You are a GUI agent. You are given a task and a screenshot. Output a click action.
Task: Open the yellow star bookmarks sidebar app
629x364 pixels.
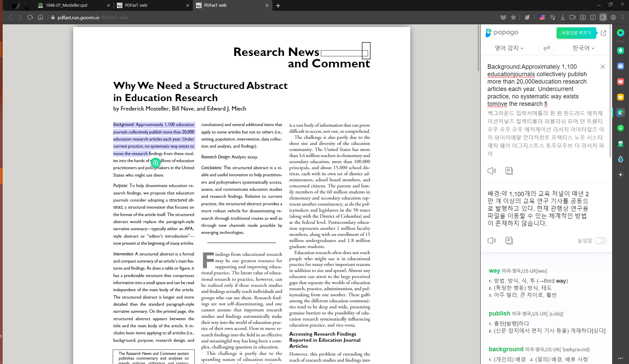tap(621, 97)
